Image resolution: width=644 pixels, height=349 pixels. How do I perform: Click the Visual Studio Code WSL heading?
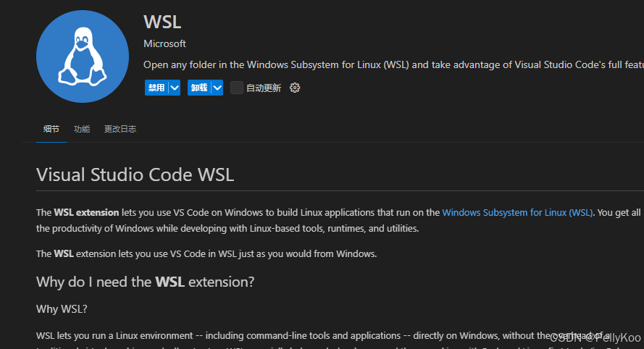tap(135, 175)
